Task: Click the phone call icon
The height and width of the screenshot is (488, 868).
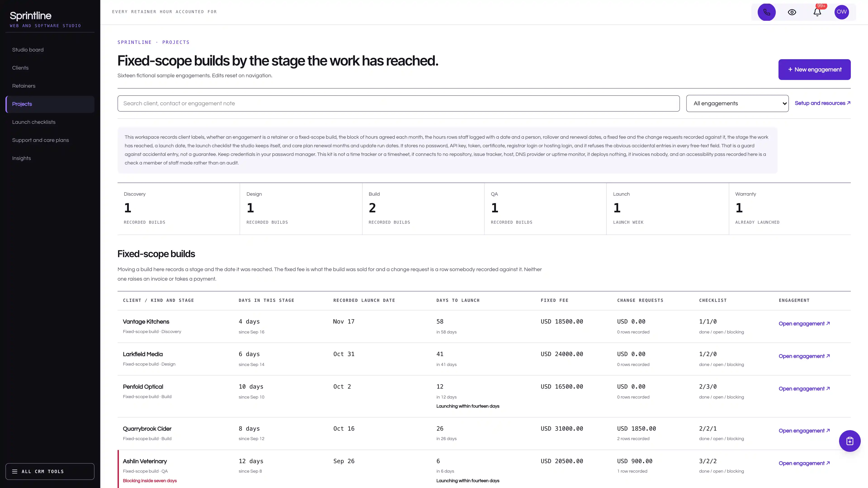Action: (x=767, y=12)
